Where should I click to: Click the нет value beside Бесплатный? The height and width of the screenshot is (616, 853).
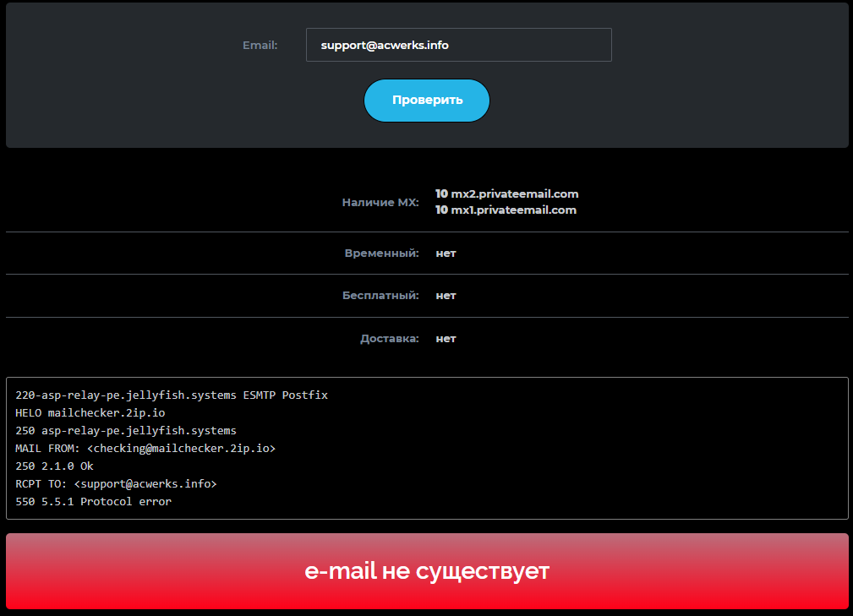[446, 296]
